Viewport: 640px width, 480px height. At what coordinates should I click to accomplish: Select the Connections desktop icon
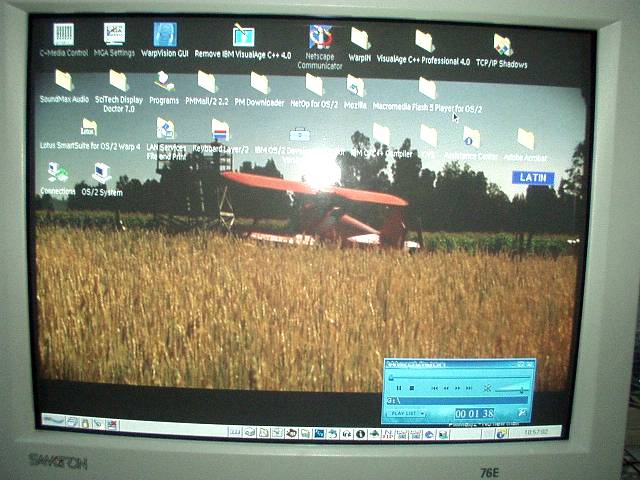[58, 172]
